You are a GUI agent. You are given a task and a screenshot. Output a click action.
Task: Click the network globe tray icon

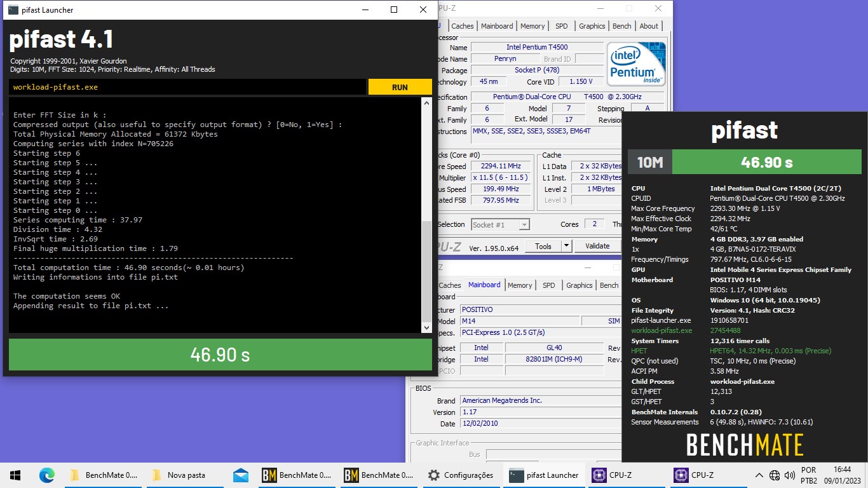coord(775,475)
